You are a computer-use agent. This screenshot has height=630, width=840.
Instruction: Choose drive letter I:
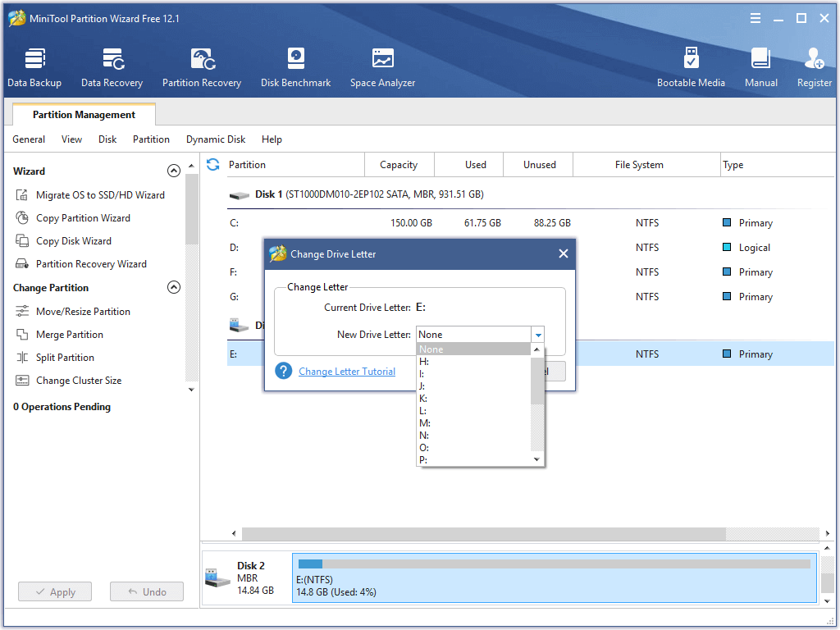coord(473,374)
